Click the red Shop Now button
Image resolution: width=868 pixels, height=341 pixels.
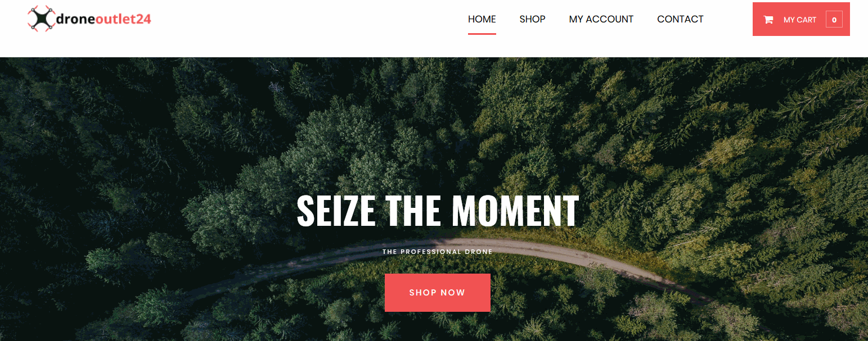click(438, 293)
